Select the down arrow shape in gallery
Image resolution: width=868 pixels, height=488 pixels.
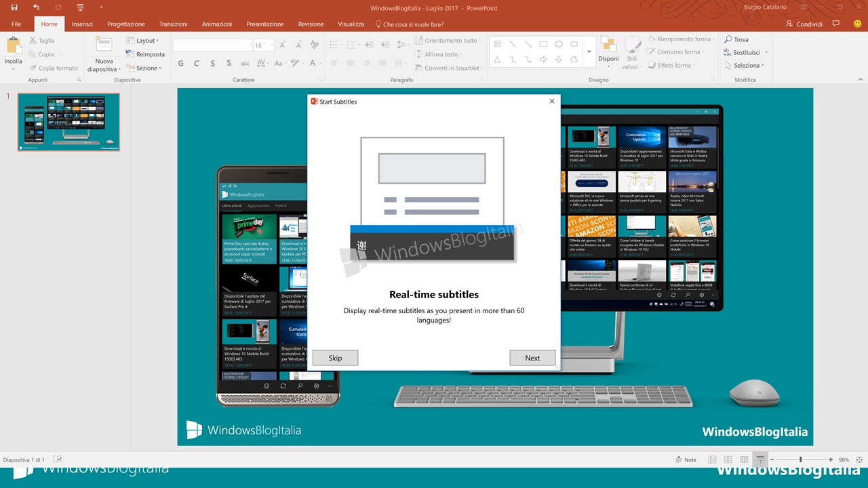559,60
